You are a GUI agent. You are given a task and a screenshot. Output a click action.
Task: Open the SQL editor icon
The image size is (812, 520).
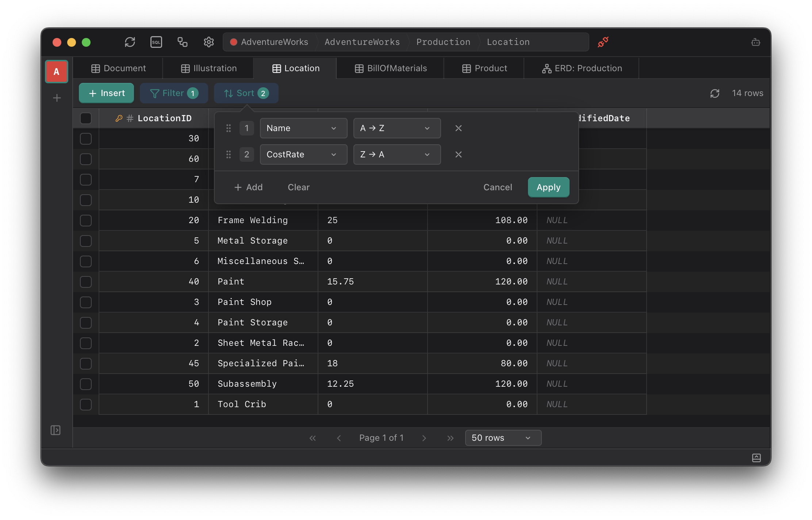(x=156, y=42)
